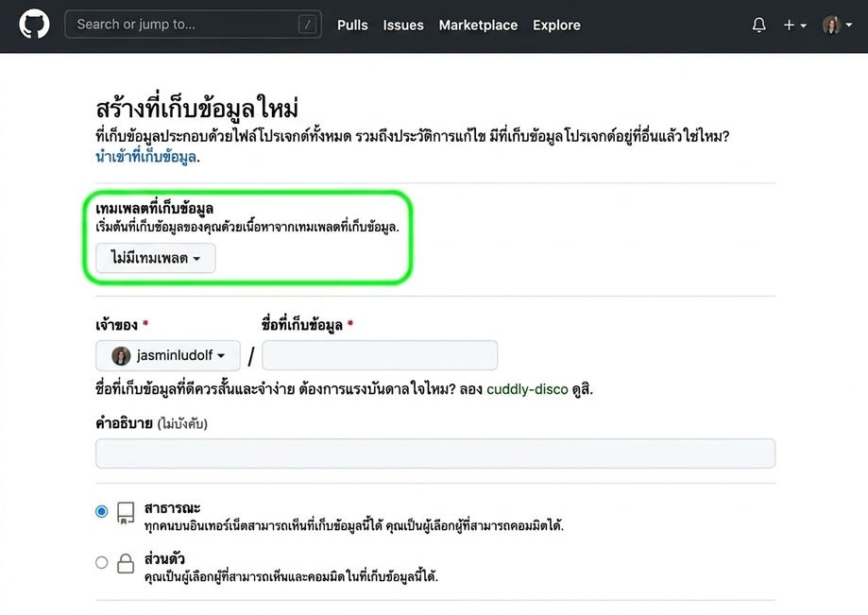868x615 pixels.
Task: Click the คำอธิบาย description input field
Action: pyautogui.click(x=435, y=453)
